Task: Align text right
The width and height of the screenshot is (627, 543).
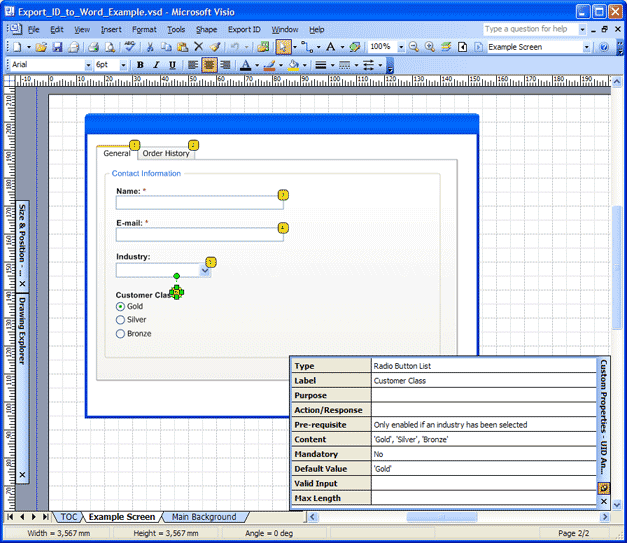Action: (226, 65)
